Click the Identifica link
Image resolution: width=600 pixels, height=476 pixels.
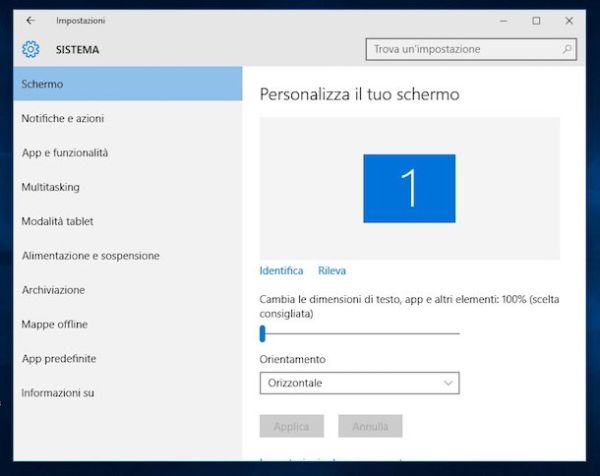tap(281, 271)
